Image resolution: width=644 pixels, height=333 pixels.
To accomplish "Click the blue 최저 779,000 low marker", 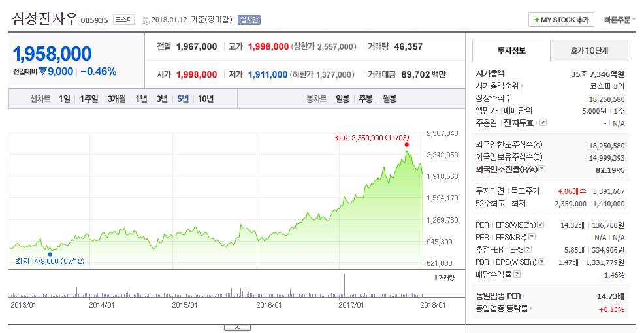I will (50, 254).
